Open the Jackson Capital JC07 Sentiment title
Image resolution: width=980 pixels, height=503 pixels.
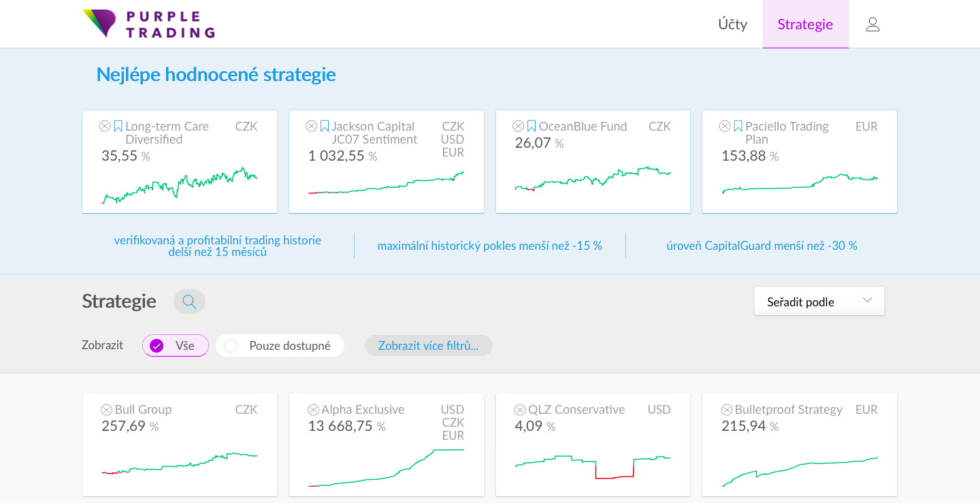[374, 133]
